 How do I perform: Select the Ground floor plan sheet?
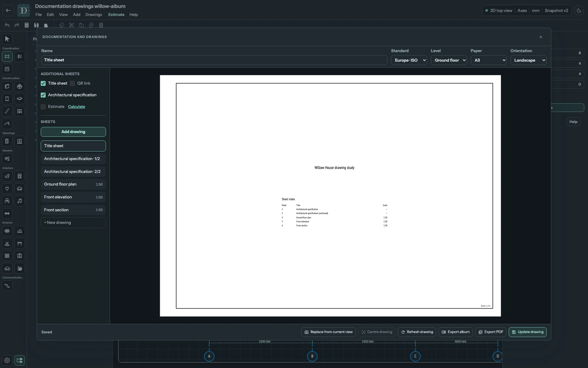(x=73, y=184)
